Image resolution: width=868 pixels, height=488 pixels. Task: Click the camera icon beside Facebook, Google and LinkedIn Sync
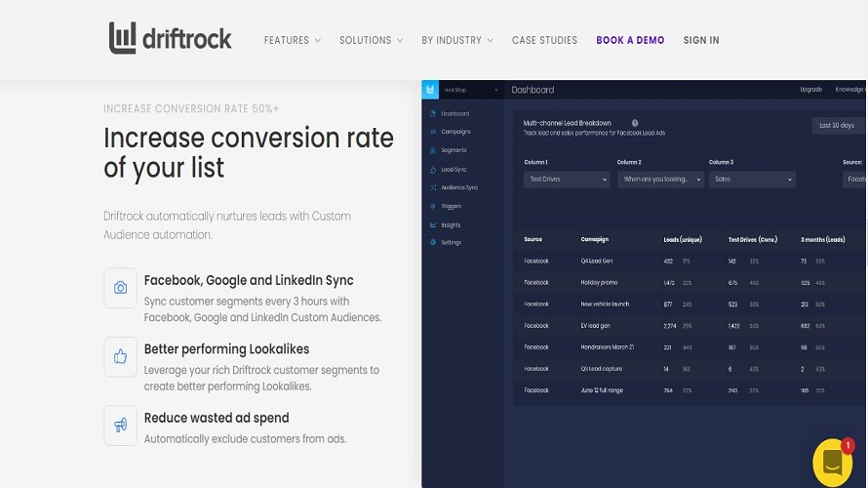(120, 288)
